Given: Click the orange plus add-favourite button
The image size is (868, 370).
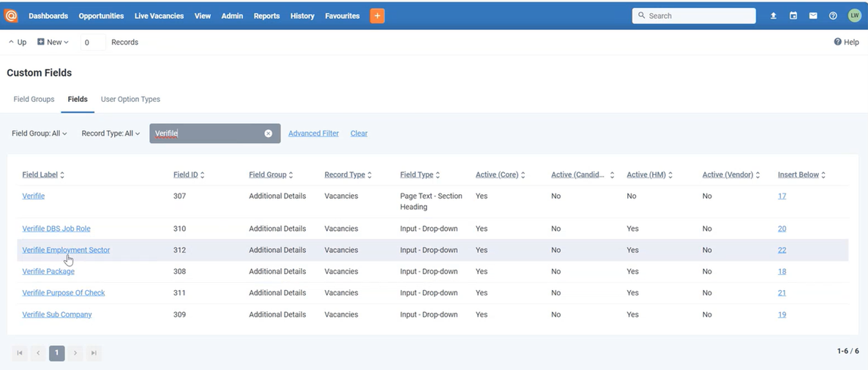Looking at the screenshot, I should click(x=378, y=16).
